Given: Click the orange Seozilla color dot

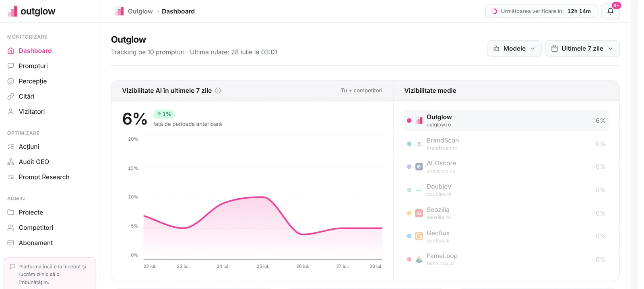Looking at the screenshot, I should tap(409, 213).
